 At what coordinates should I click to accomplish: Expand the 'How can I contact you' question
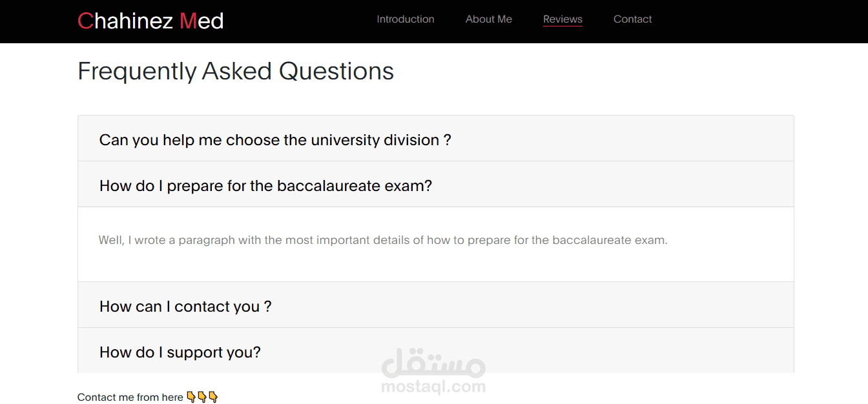coord(185,307)
